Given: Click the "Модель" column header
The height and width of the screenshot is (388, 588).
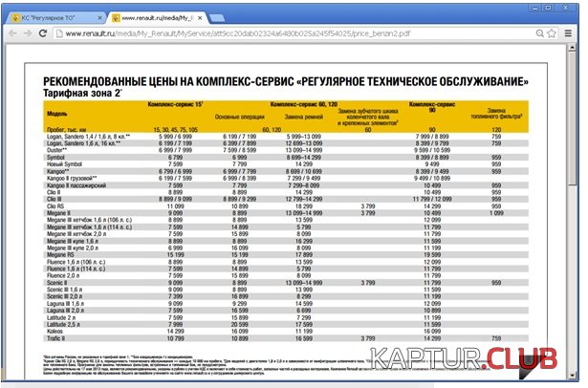Looking at the screenshot, I should (x=57, y=114).
